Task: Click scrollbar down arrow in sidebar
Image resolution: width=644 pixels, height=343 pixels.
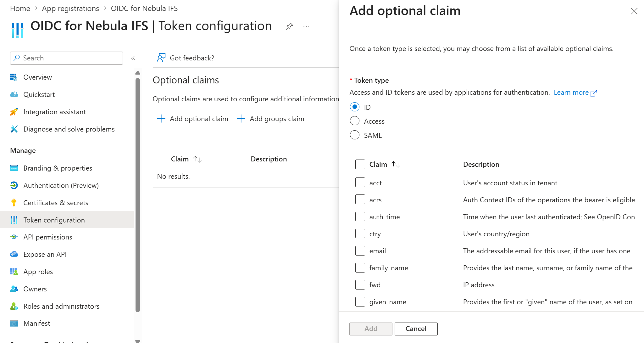Action: click(x=137, y=341)
